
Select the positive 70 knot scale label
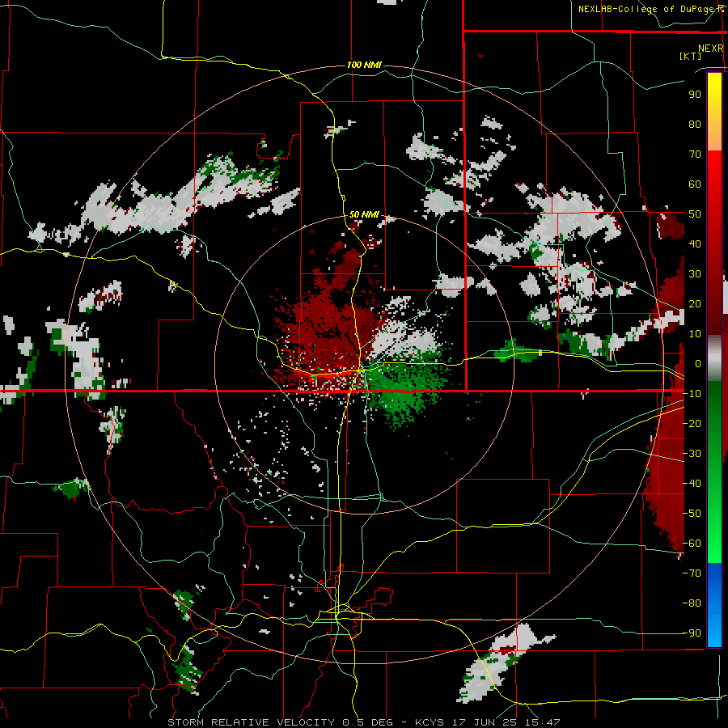pyautogui.click(x=695, y=154)
